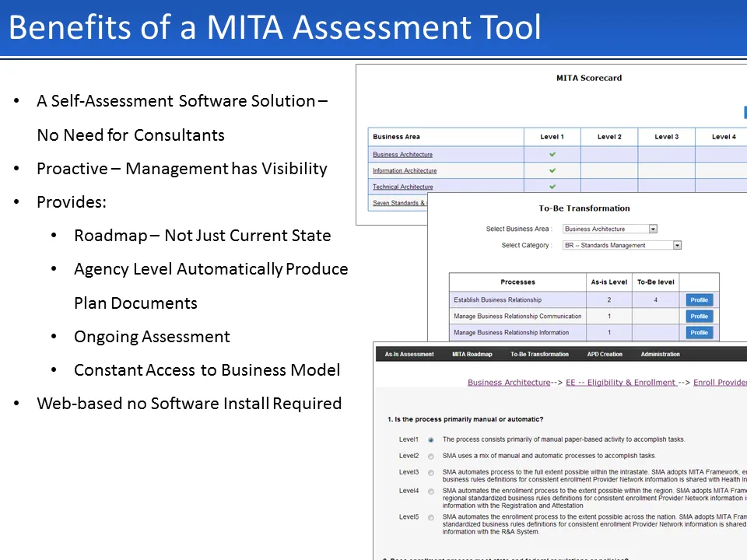
Task: Select the Level1 radio button
Action: pos(430,440)
